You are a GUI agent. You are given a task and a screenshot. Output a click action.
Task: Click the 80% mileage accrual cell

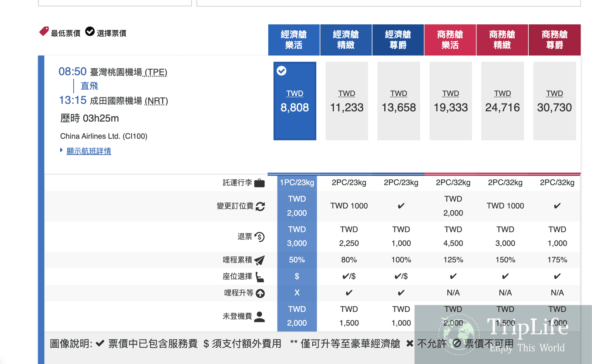(x=349, y=260)
